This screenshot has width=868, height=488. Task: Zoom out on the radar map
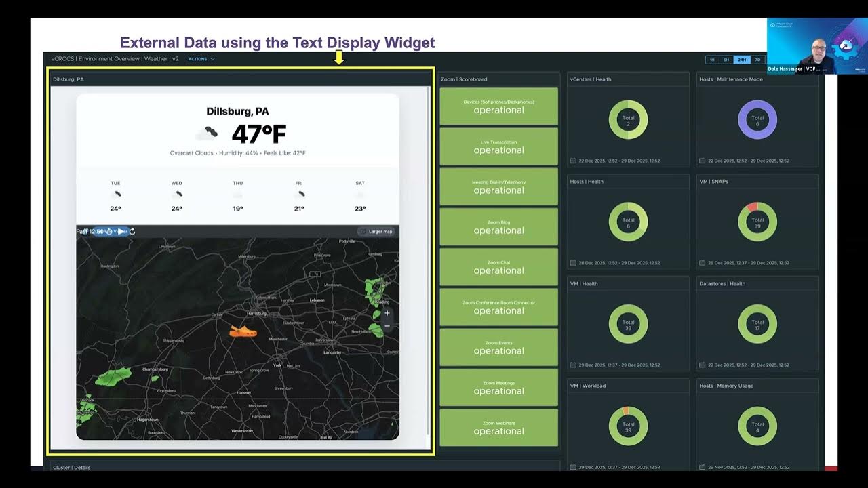pos(387,326)
